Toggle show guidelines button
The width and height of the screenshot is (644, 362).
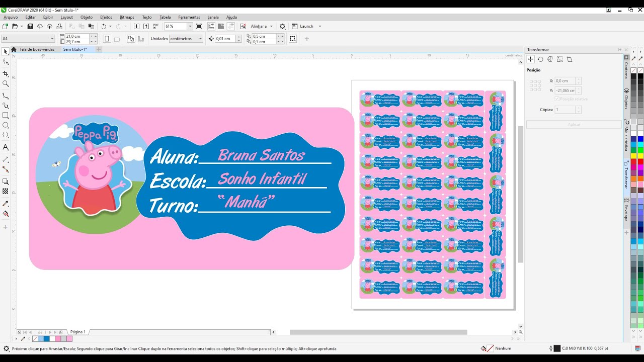pyautogui.click(x=231, y=26)
